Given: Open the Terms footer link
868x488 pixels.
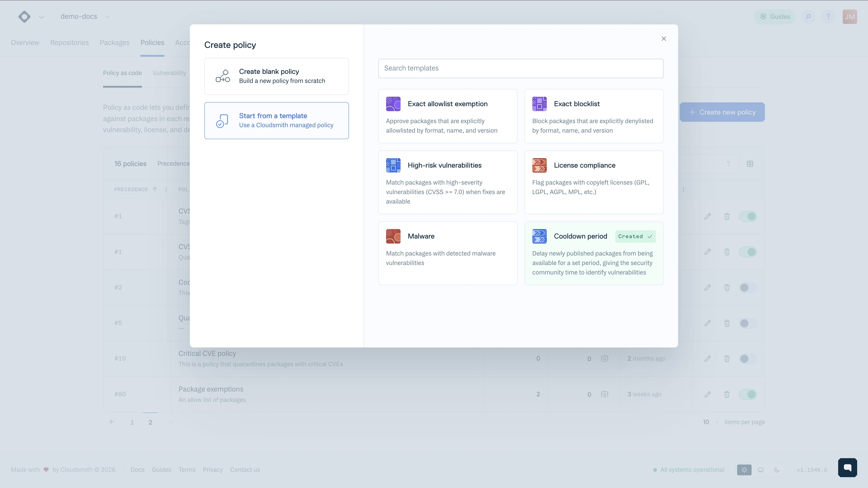Looking at the screenshot, I should click(187, 470).
